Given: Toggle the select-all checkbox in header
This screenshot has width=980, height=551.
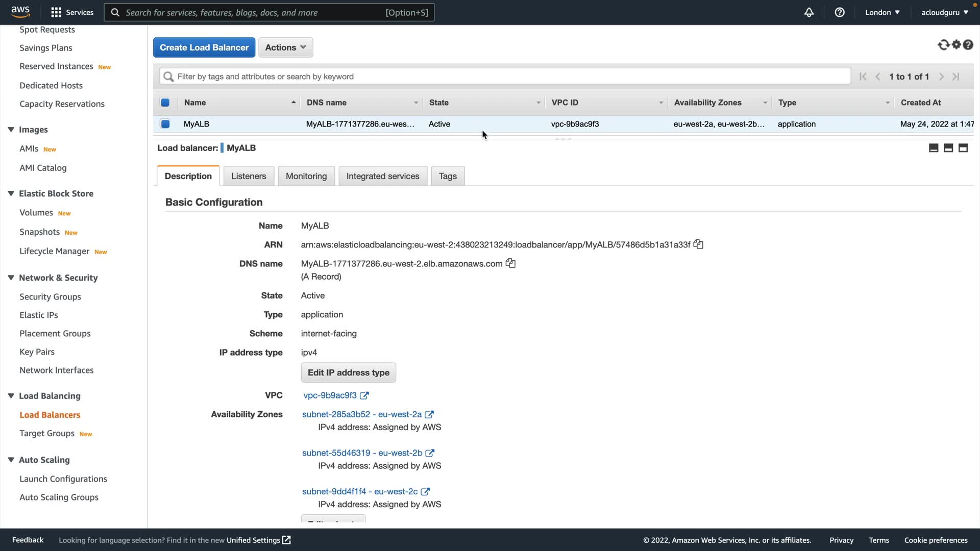Looking at the screenshot, I should point(165,103).
